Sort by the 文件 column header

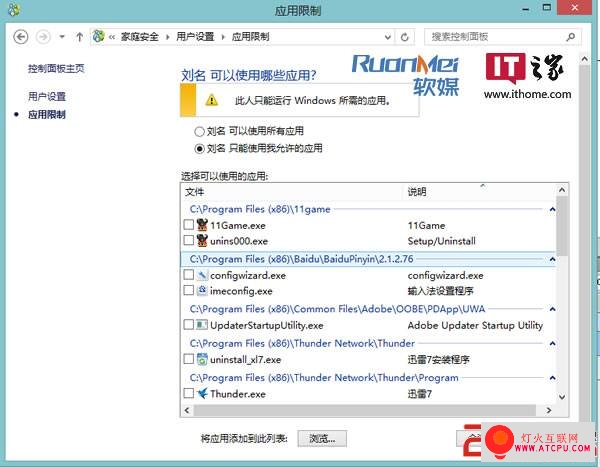point(293,191)
